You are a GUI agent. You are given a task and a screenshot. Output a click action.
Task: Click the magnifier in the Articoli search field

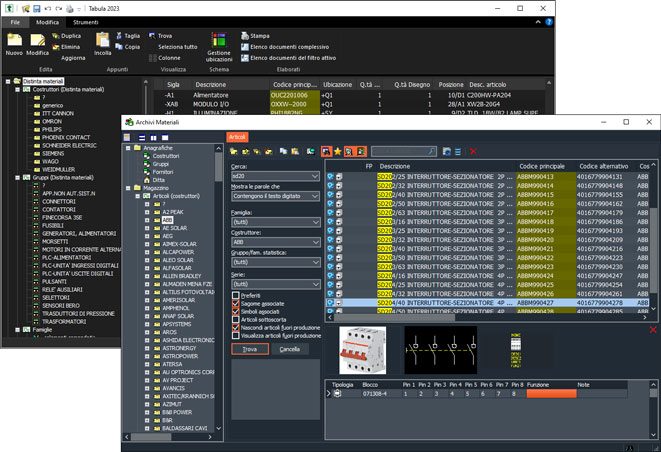pos(431,151)
